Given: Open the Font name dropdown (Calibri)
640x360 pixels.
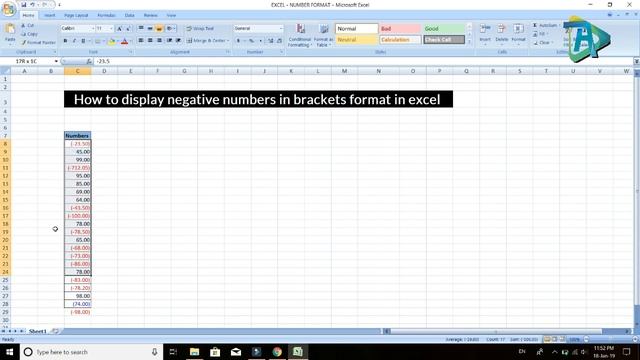Looking at the screenshot, I should click(x=93, y=29).
